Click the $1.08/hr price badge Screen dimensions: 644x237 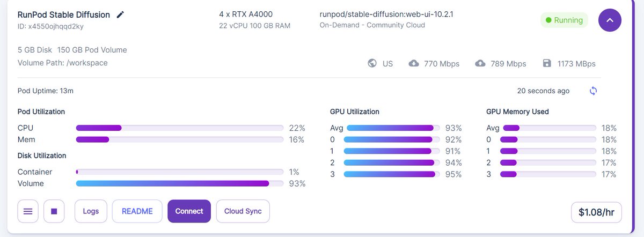click(596, 212)
